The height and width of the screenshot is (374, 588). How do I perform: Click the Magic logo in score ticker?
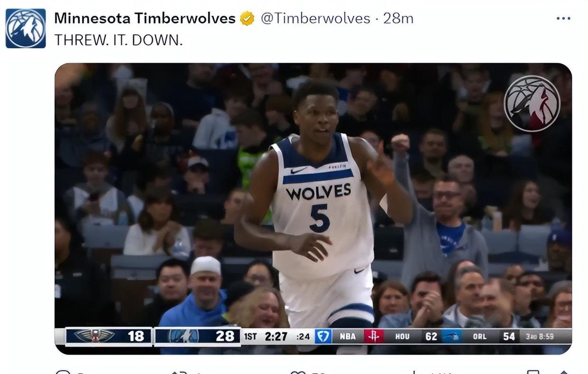click(x=451, y=337)
